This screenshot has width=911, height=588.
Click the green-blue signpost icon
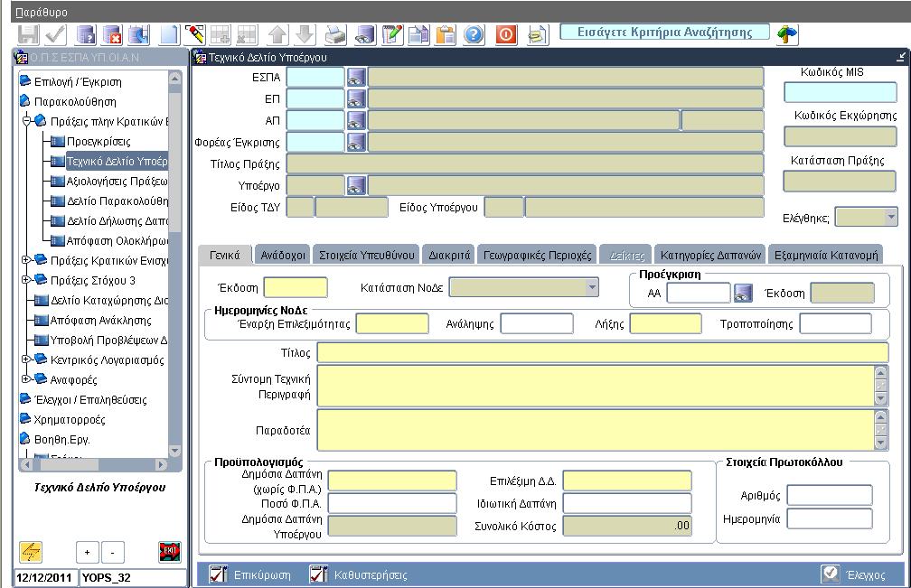787,34
